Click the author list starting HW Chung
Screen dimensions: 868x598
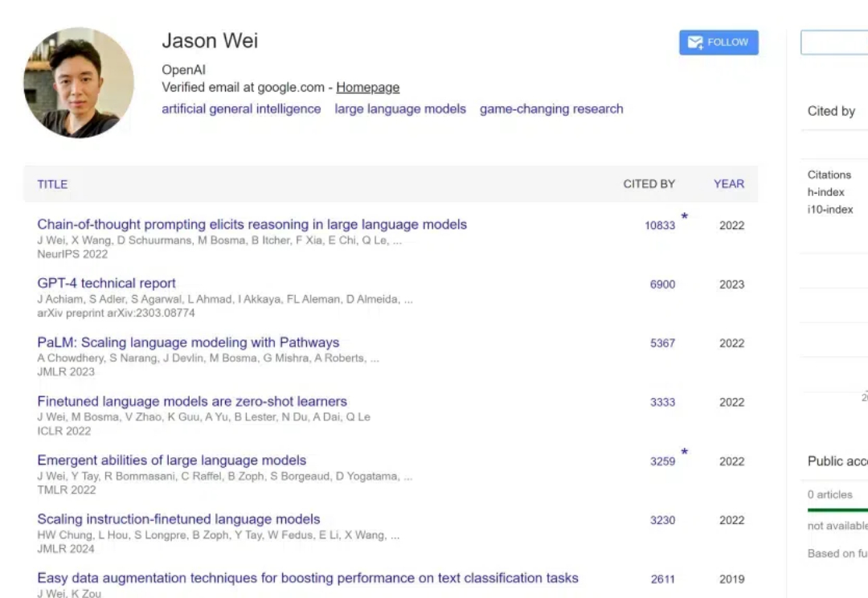click(x=218, y=535)
